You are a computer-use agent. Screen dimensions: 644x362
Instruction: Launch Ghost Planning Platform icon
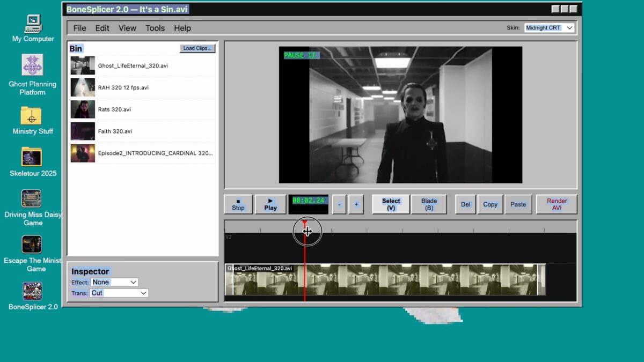(x=32, y=65)
